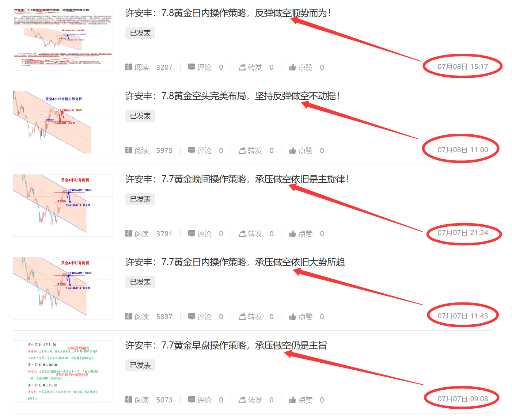The image size is (512, 420).
Task: Open article 7.7黄金晚间操作策略，承压做空依旧是主旋律
Action: coord(237,179)
